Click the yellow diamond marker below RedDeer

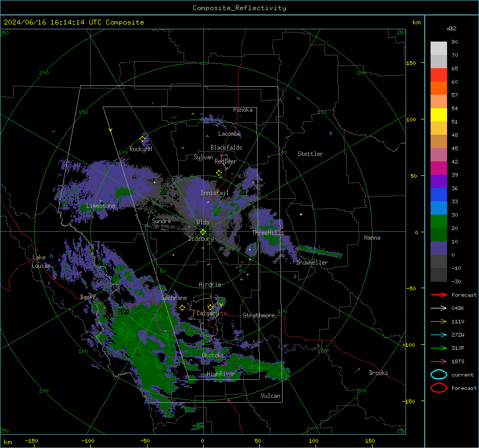coord(219,173)
